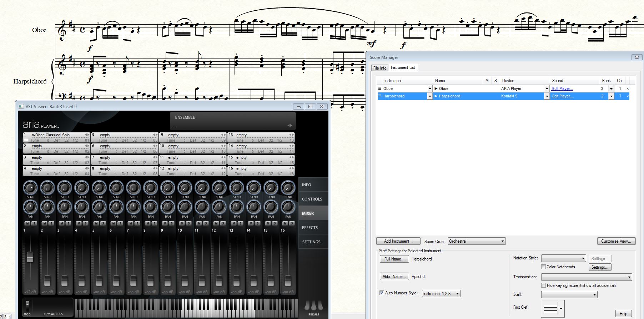
Task: Click the channel 1 PAN knob
Action: coord(30,207)
